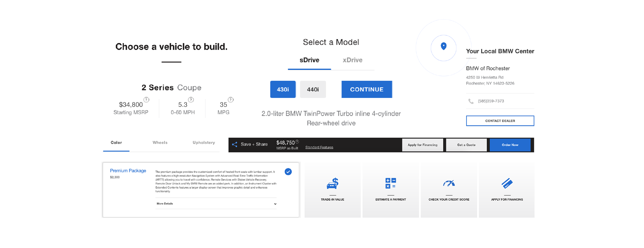644x248 pixels.
Task: Click the info icon next to $48,750
Action: [297, 142]
